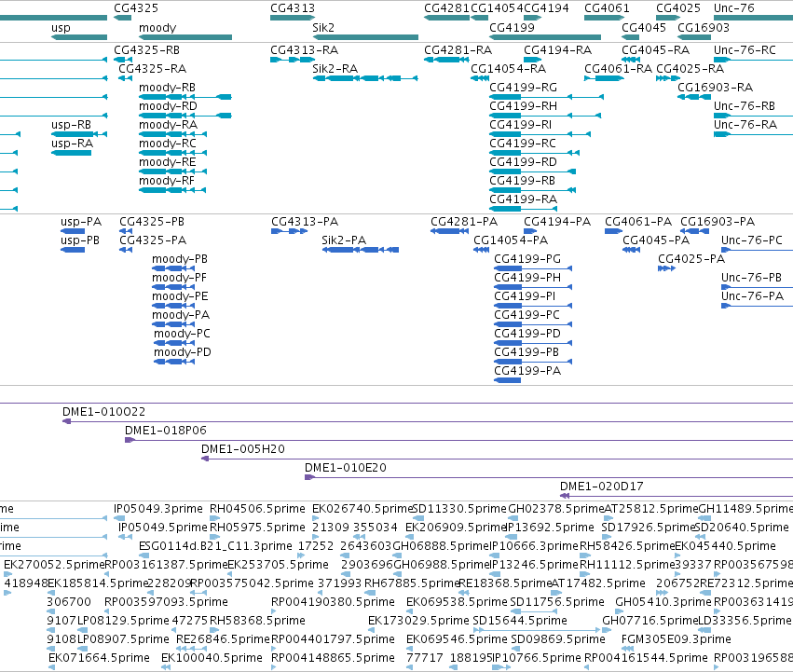Select transcript CG4199-RG
Image resolution: width=793 pixels, height=672 pixels.
[524, 88]
